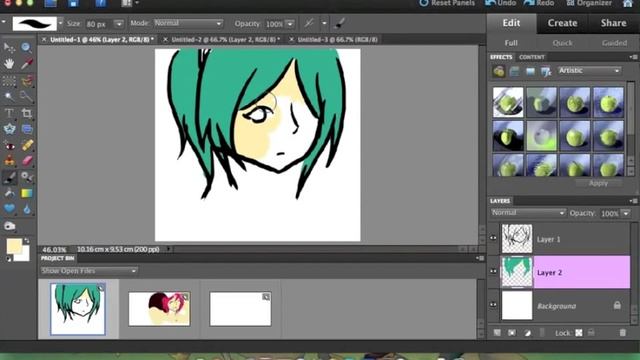The width and height of the screenshot is (640, 360).
Task: Show Layer Styles category in Effects panel
Action: point(514,72)
